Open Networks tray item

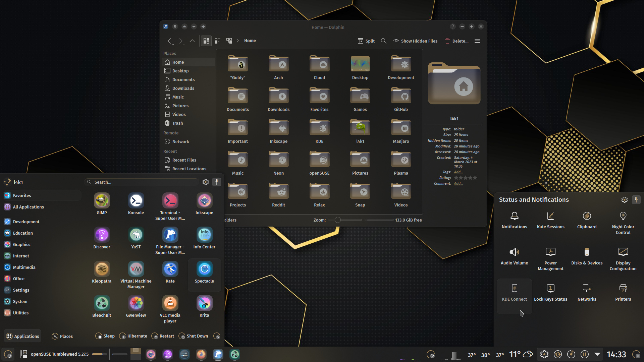pos(587,293)
